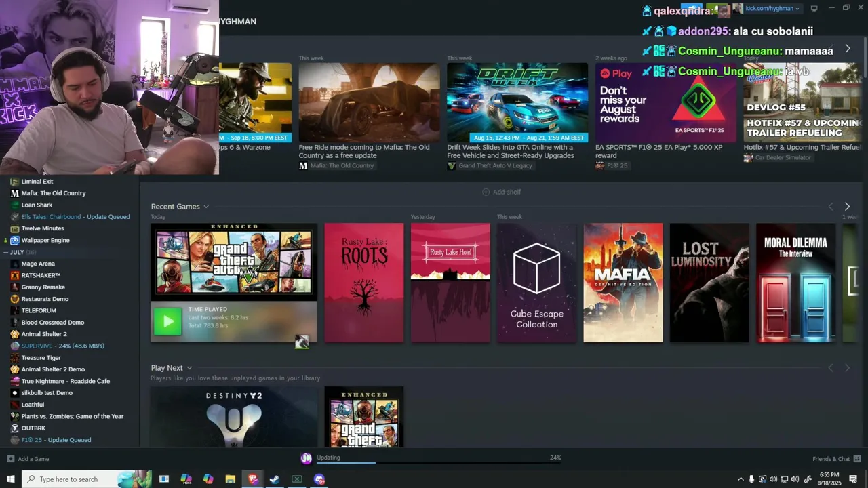Open the kick.com/hyghman account dropdown
The width and height of the screenshot is (868, 488).
772,9
